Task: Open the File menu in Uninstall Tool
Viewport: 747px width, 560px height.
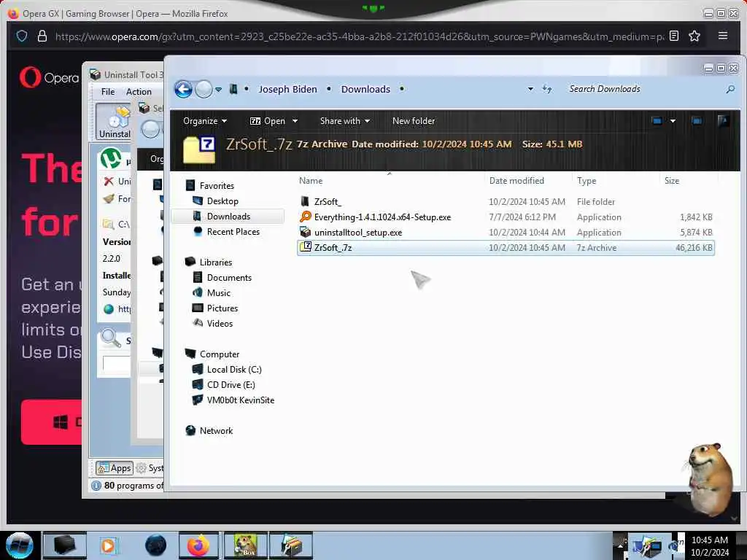Action: click(x=108, y=91)
